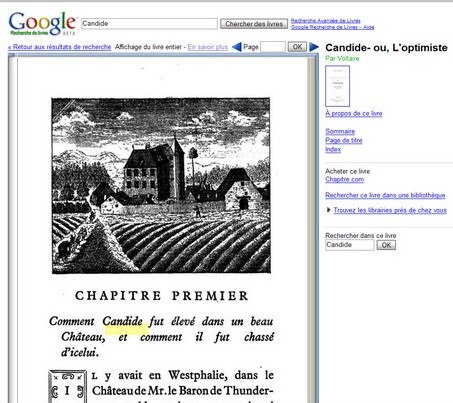Open 'Retour aux résultats de recherche' link
Screen dimensions: 453x403
click(x=60, y=47)
